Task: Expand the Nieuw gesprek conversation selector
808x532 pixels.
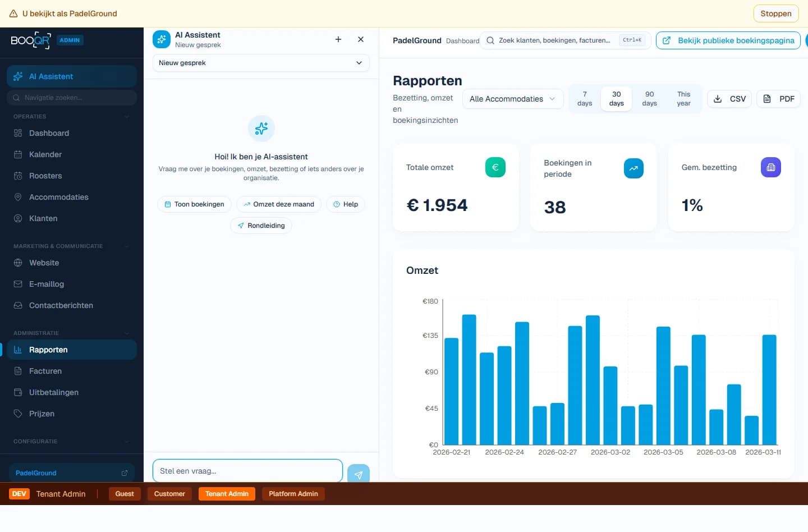Action: 261,63
